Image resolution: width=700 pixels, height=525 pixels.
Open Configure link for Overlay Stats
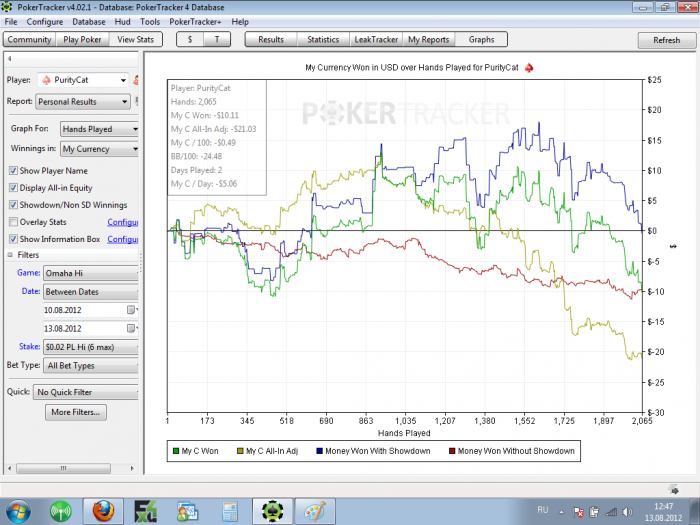123,222
